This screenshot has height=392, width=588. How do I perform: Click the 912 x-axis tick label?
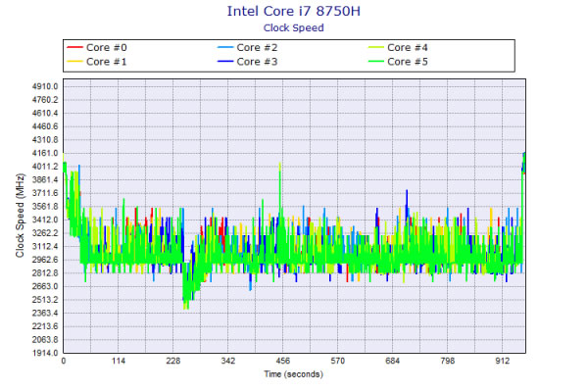tap(502, 361)
